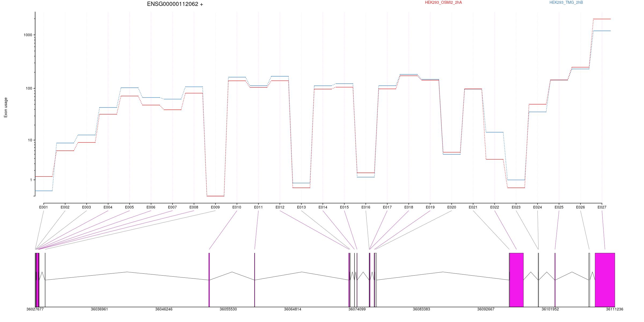Screen dimensions: 644x322
Task: Click exon label E008
Action: tap(194, 207)
